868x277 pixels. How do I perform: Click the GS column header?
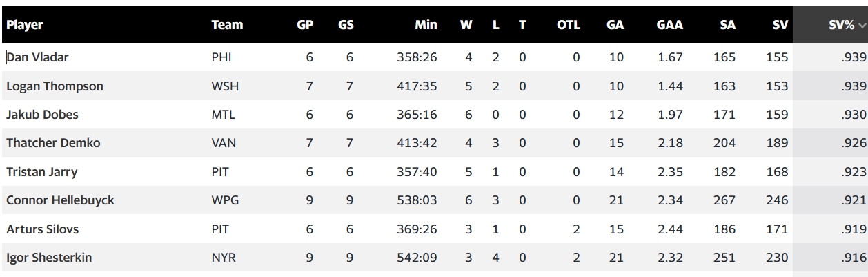[x=346, y=25]
